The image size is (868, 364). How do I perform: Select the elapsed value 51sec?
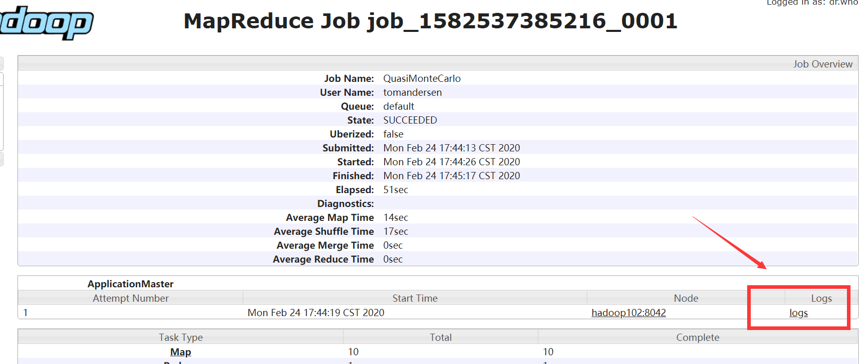pos(395,189)
